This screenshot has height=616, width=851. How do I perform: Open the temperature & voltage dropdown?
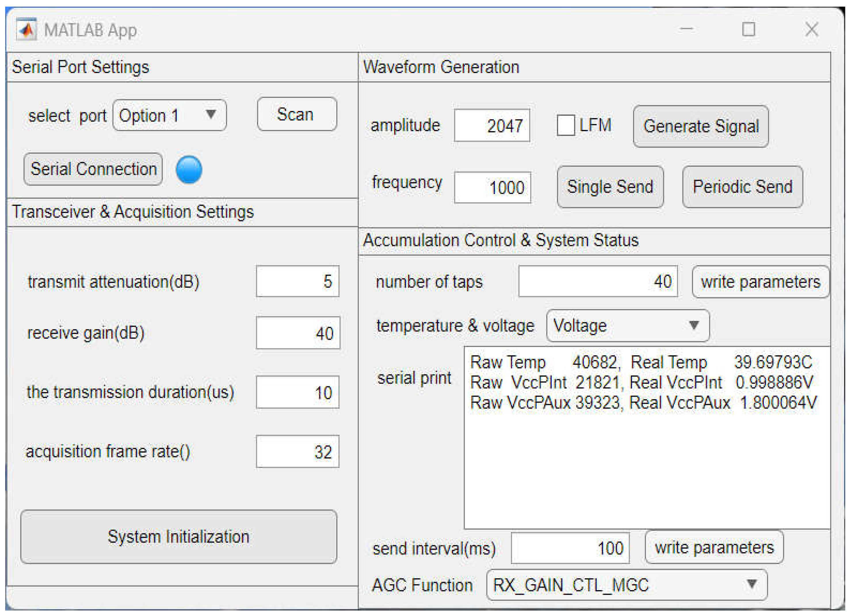627,326
